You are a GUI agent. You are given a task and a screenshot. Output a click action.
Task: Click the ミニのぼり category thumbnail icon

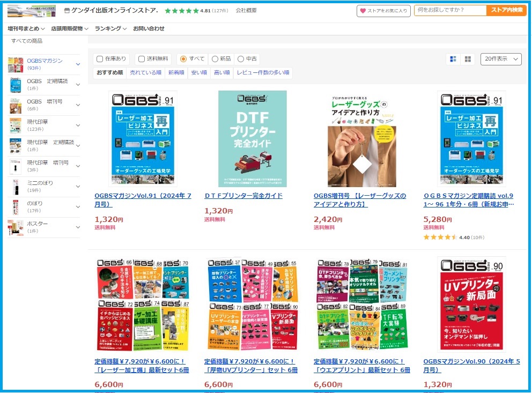16,187
